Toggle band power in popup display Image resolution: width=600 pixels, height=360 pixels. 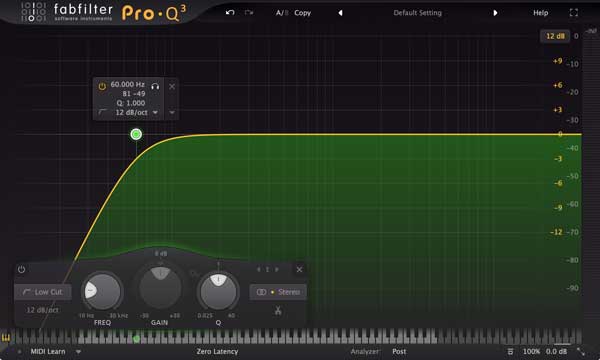[102, 86]
